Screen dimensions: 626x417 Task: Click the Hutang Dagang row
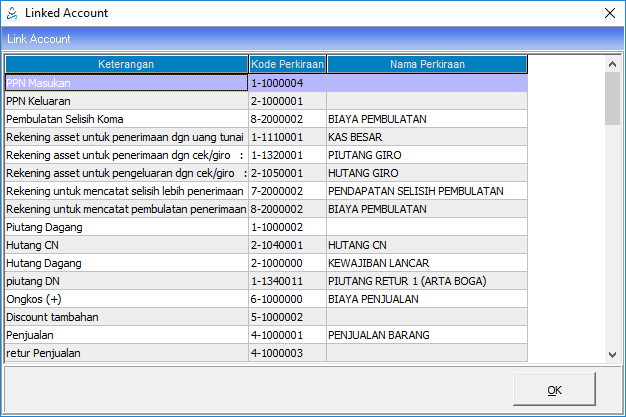click(x=126, y=263)
